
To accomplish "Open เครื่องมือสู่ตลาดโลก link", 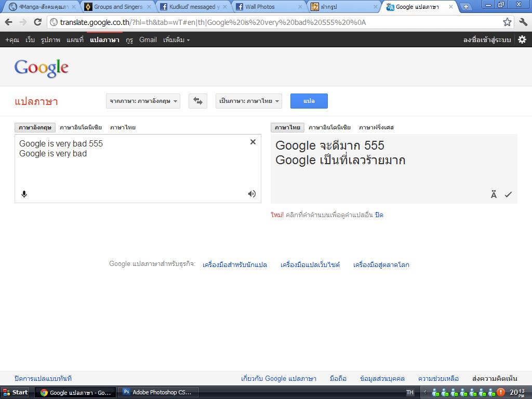I will 381,264.
